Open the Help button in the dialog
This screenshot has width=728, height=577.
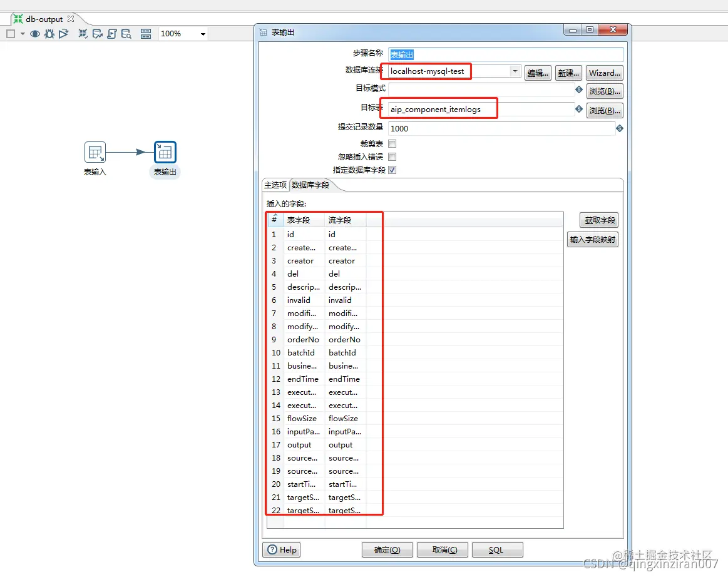click(x=282, y=549)
